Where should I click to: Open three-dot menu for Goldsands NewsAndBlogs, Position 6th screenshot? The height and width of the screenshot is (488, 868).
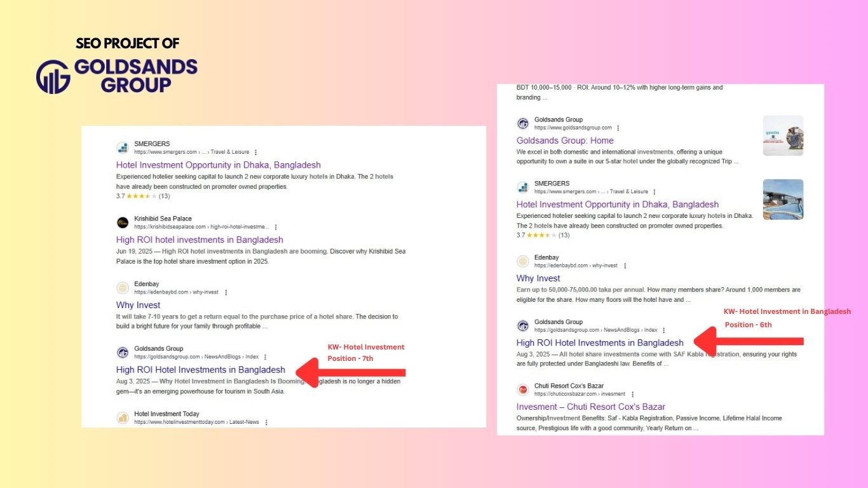click(664, 330)
